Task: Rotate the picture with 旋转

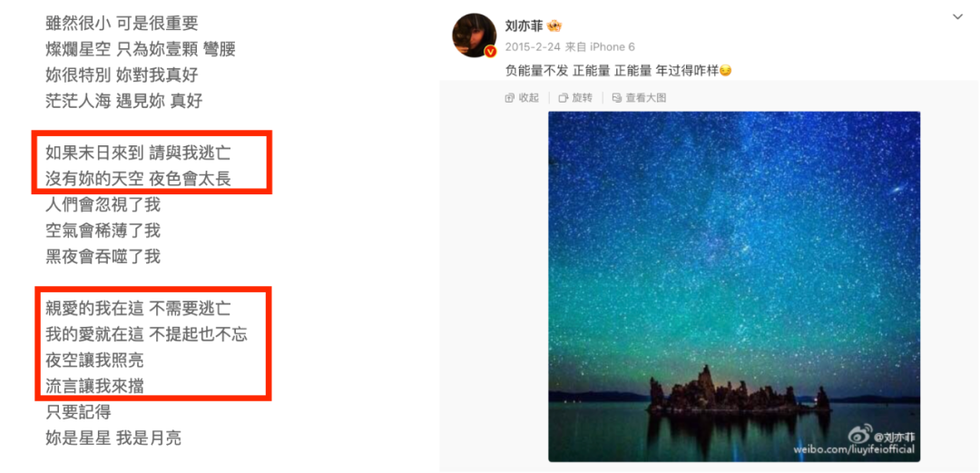Action: pos(575,98)
